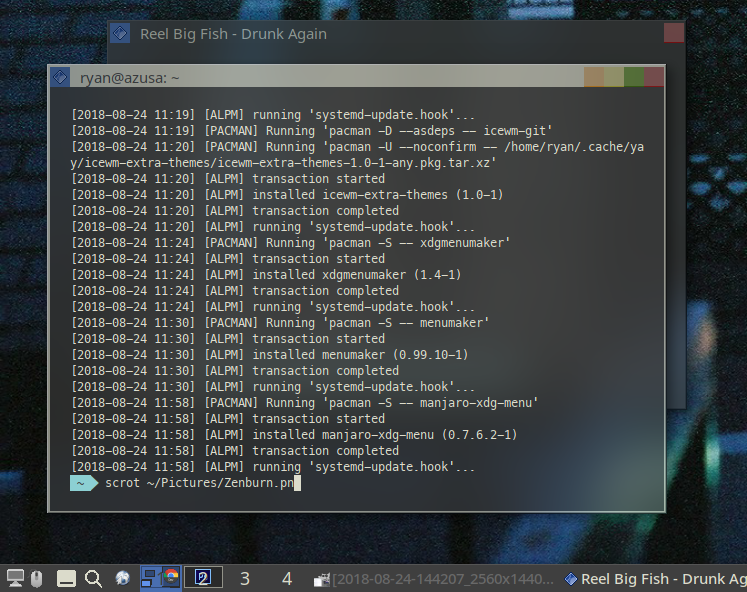Screen dimensions: 747x592
Task: Click the 'installed xdgmenumaker (1.4-1)' line
Action: click(266, 275)
